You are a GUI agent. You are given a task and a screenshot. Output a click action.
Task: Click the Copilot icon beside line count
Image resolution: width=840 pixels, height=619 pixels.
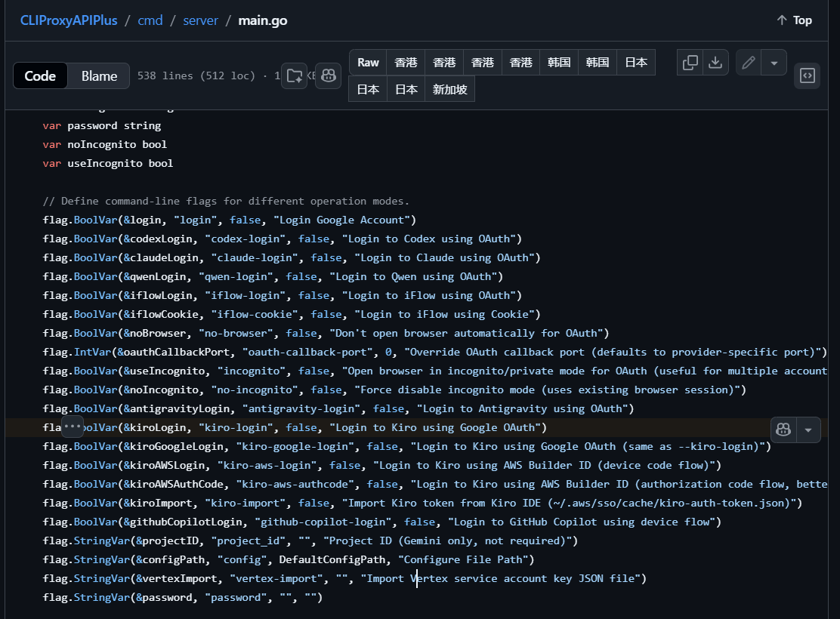click(x=329, y=75)
